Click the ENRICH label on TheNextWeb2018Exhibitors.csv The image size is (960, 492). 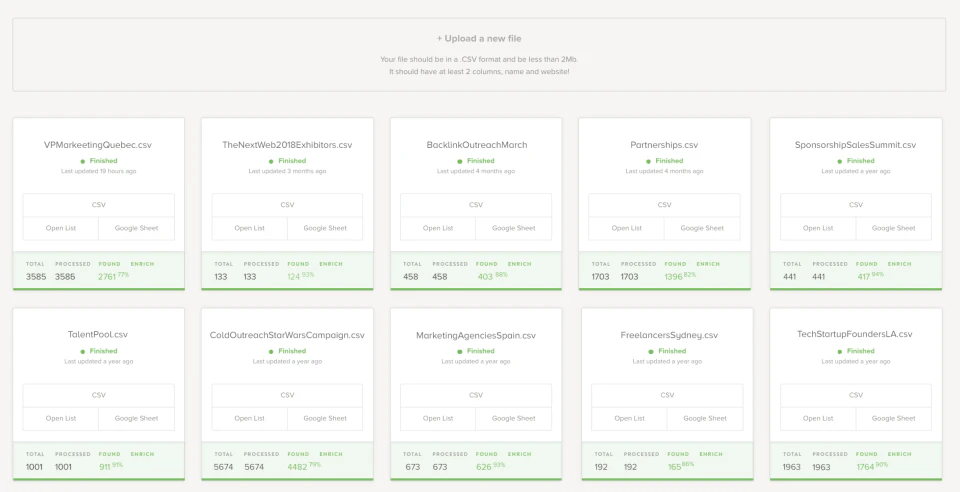point(331,264)
